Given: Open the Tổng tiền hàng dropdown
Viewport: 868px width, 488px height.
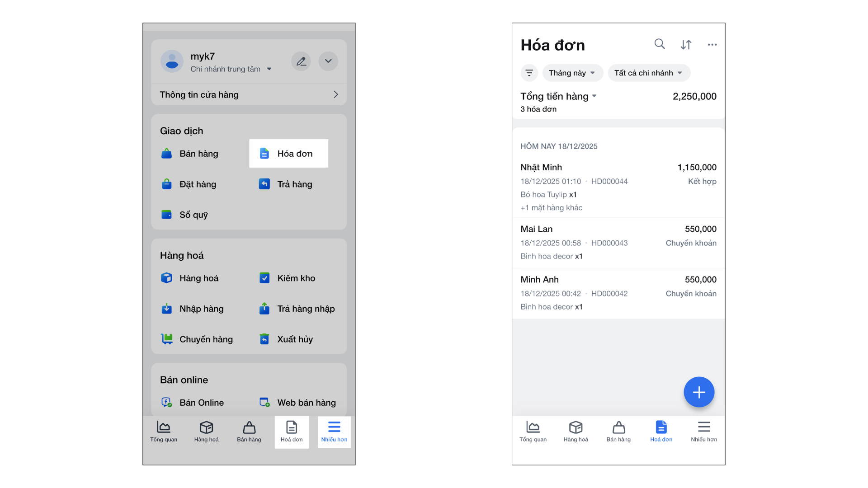Looking at the screenshot, I should click(x=559, y=96).
